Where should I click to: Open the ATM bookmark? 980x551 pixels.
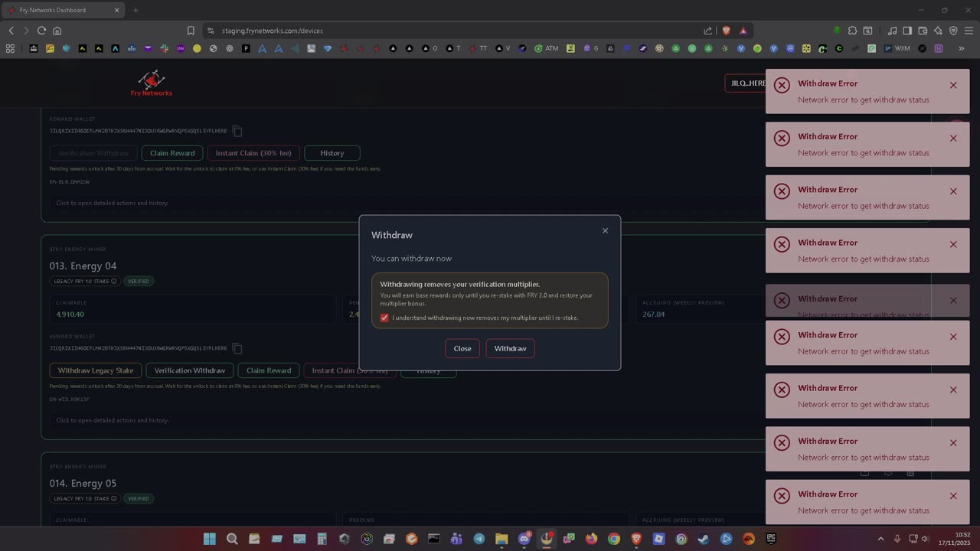(x=547, y=48)
